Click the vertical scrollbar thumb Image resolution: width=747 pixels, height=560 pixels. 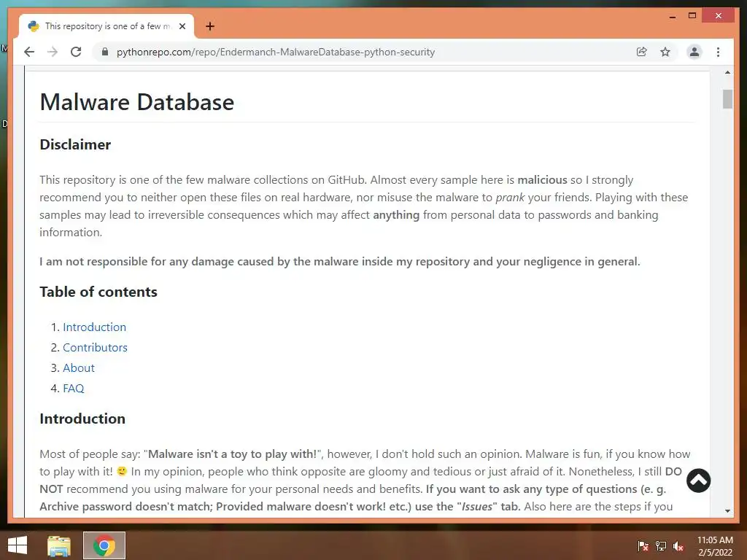[727, 99]
